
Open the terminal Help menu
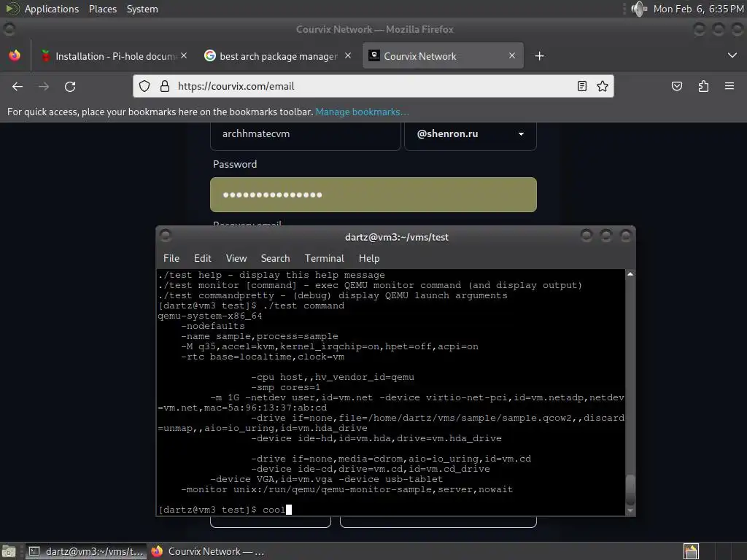click(x=369, y=258)
